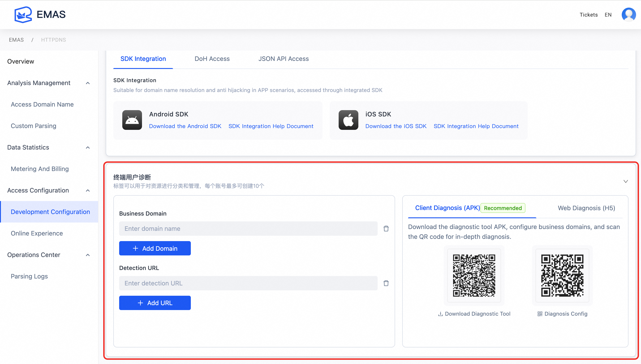Click the Analysis Management menu label
The width and height of the screenshot is (641, 364).
pyautogui.click(x=39, y=83)
